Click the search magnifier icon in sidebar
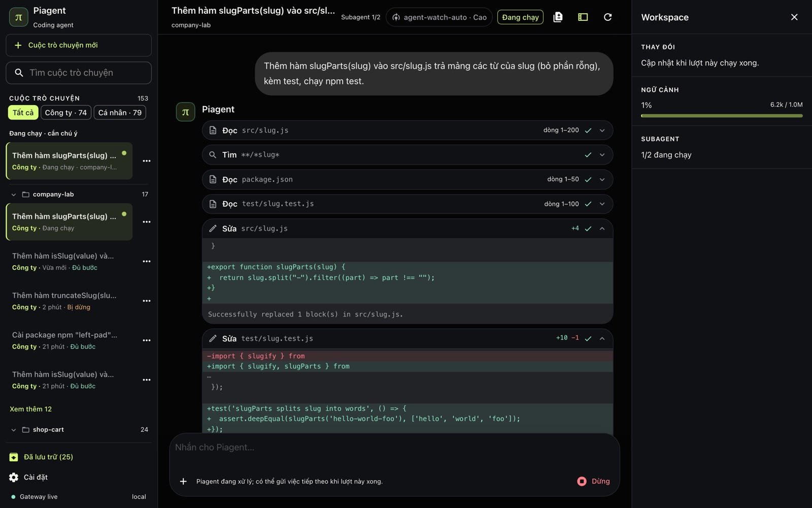 (x=19, y=73)
